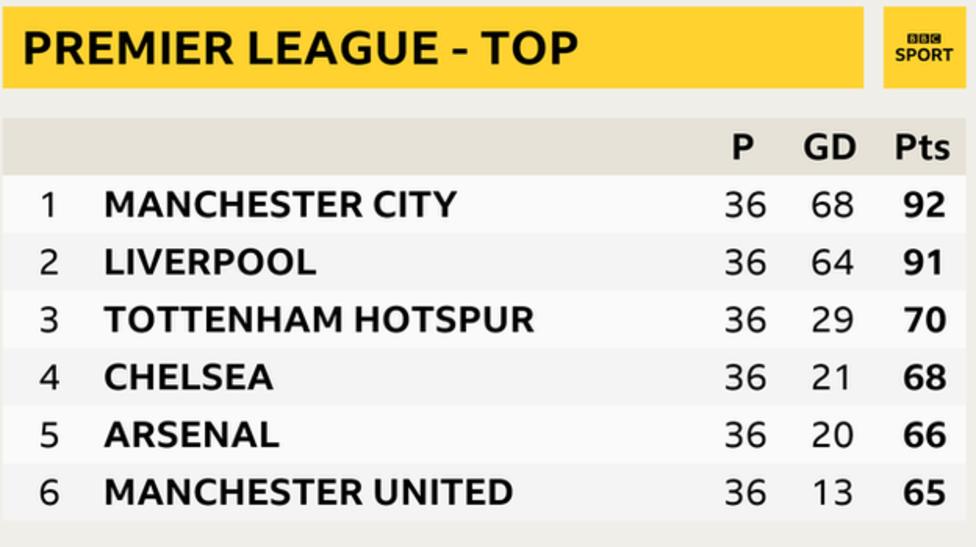
Task: Click Manchester City's 92 points value
Action: coord(925,205)
